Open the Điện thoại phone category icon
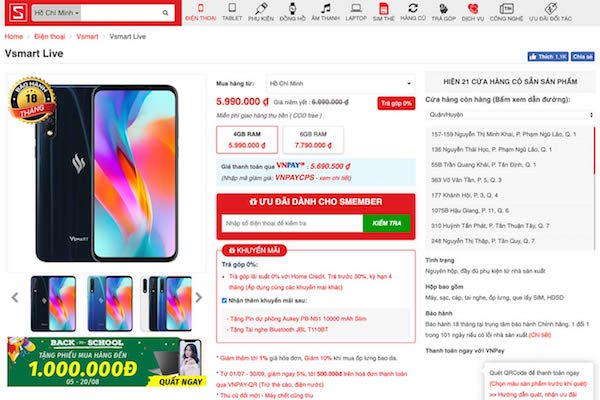The height and width of the screenshot is (400, 600). click(201, 8)
